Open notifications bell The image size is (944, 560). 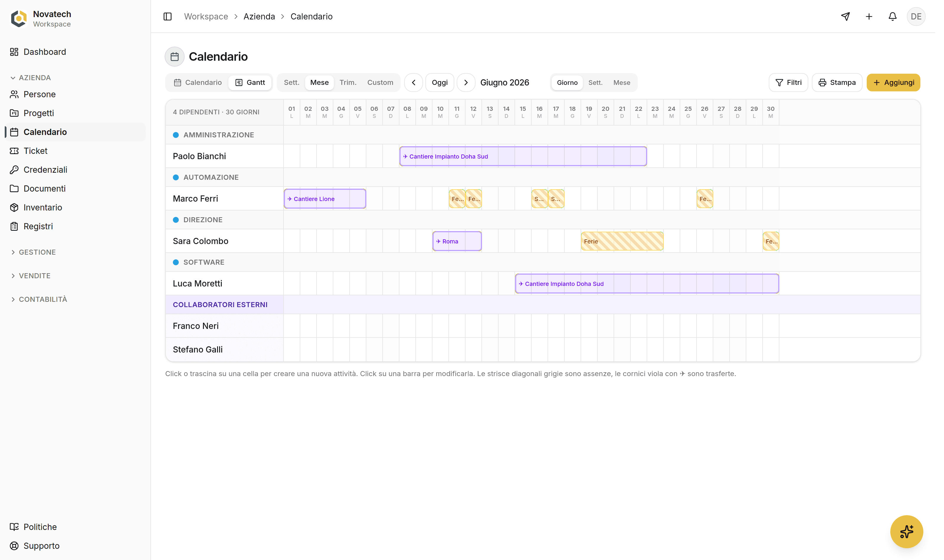[892, 17]
